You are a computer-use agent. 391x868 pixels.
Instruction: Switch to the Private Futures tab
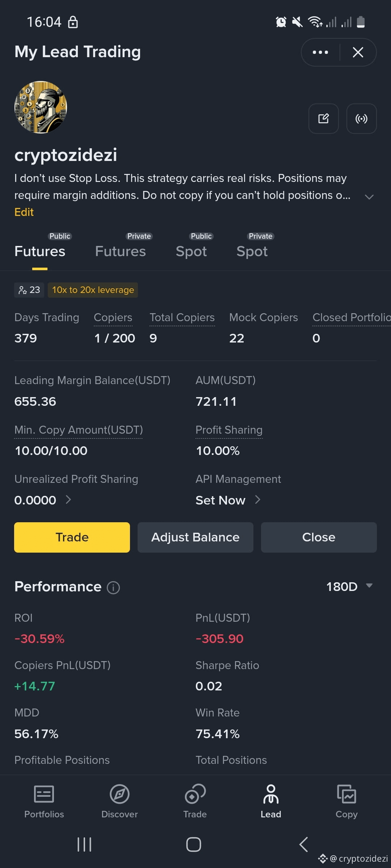[121, 251]
